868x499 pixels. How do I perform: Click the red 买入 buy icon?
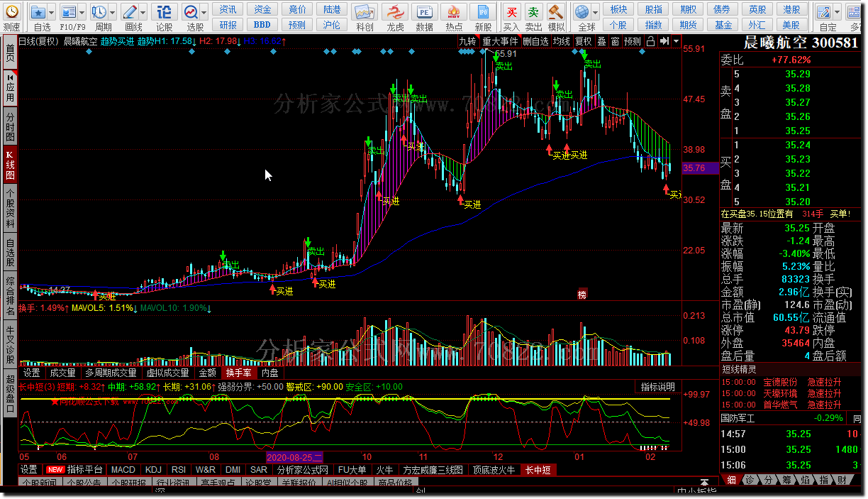pos(511,13)
